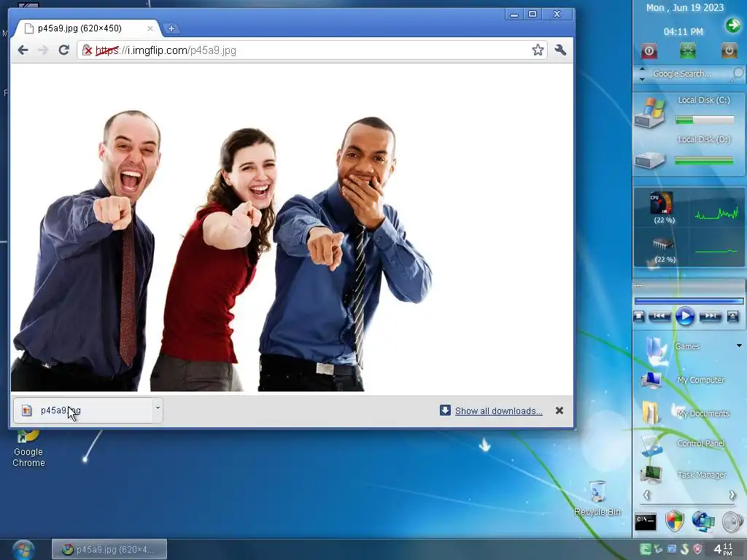Expand the p45a9.jpg download options arrow
The width and height of the screenshot is (747, 560).
158,411
